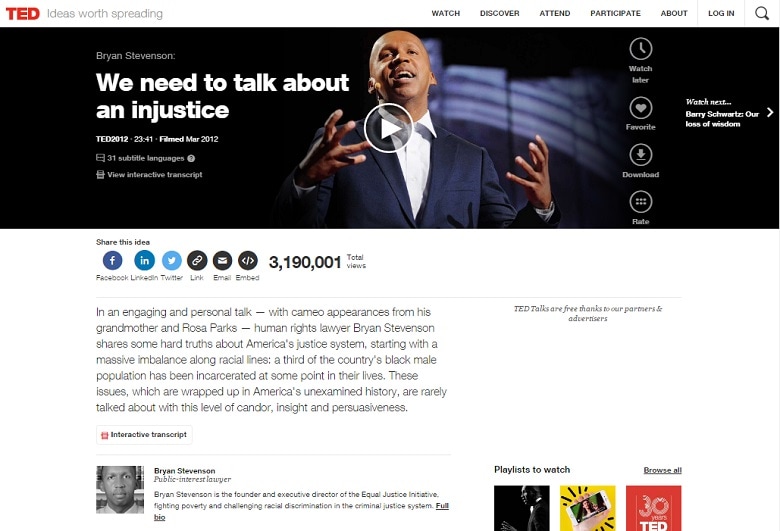Image resolution: width=780 pixels, height=531 pixels.
Task: Open the Rate icon
Action: (641, 202)
